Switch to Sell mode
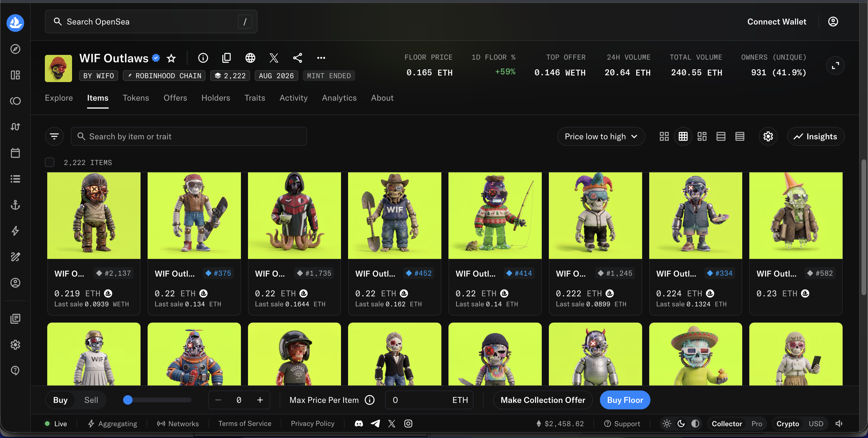The image size is (868, 438). pos(91,400)
